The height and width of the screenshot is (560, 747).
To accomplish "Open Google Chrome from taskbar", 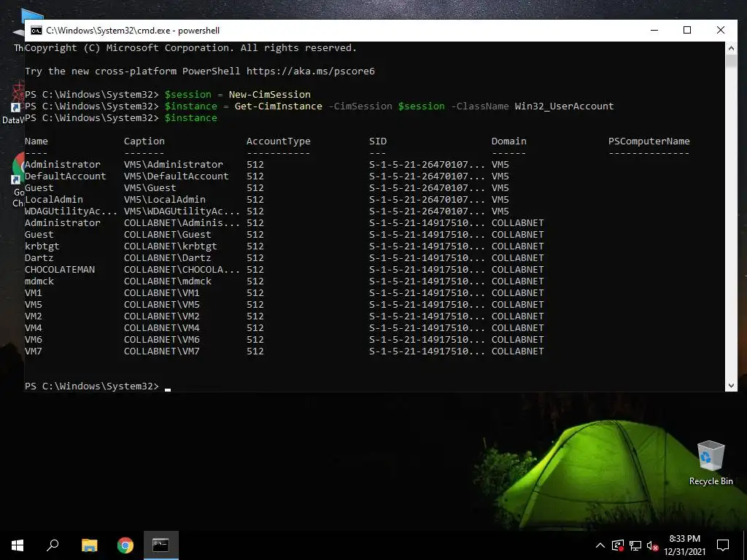I will point(125,545).
